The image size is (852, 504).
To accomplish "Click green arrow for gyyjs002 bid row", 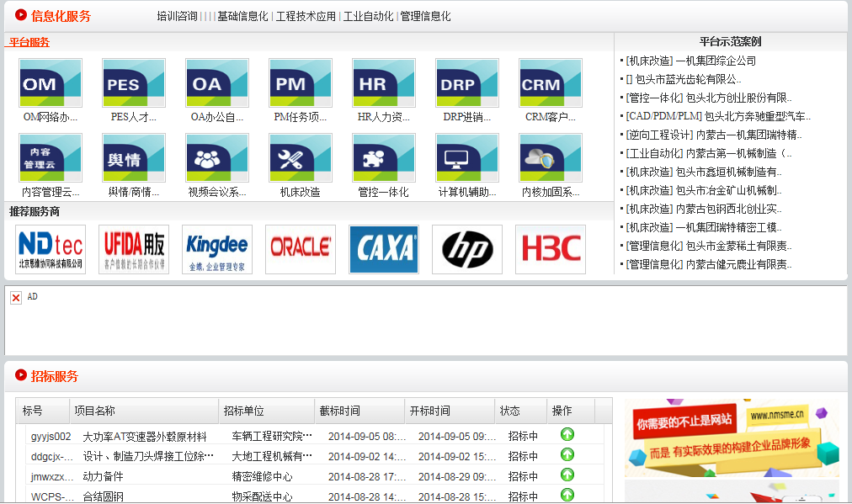I will (x=567, y=435).
